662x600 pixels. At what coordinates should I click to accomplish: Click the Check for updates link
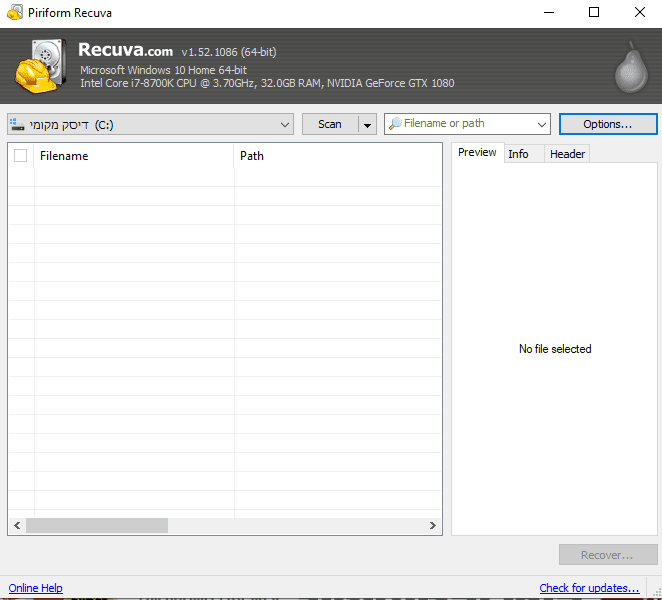click(589, 588)
